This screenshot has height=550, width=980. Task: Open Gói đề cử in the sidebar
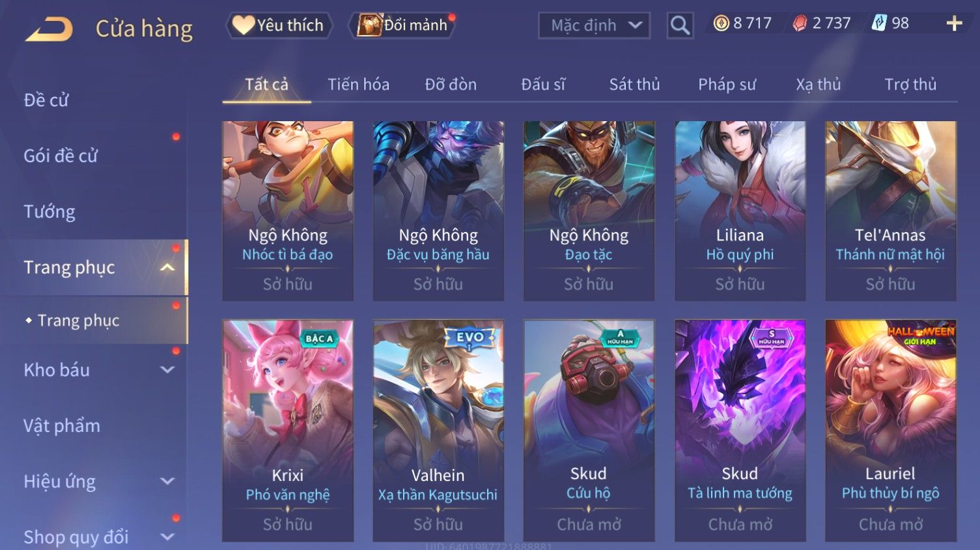[61, 156]
